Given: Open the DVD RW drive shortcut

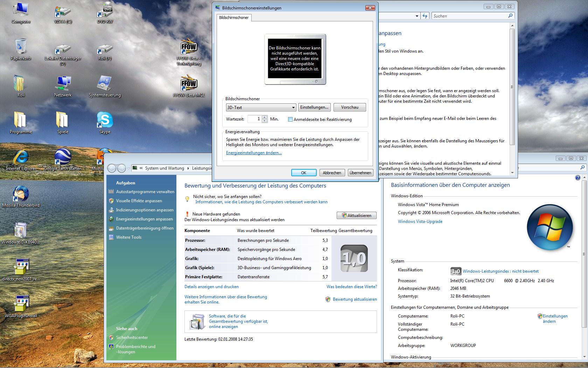Looking at the screenshot, I should point(105,13).
